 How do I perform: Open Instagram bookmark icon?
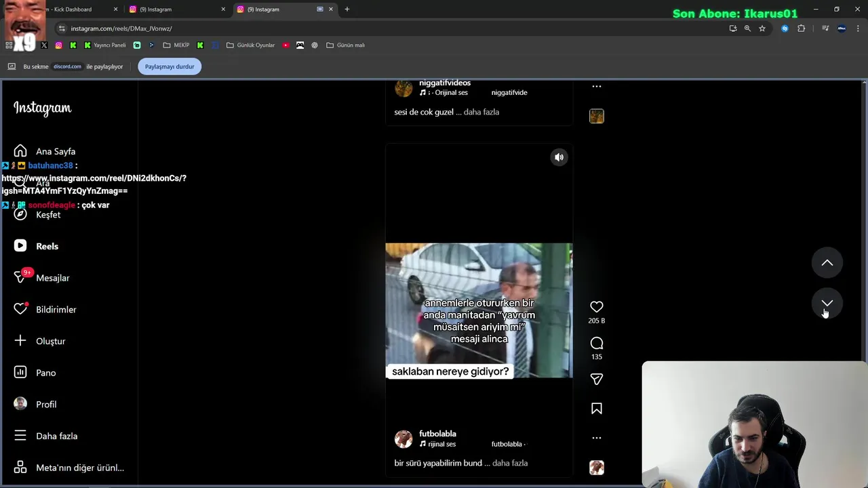pyautogui.click(x=59, y=45)
